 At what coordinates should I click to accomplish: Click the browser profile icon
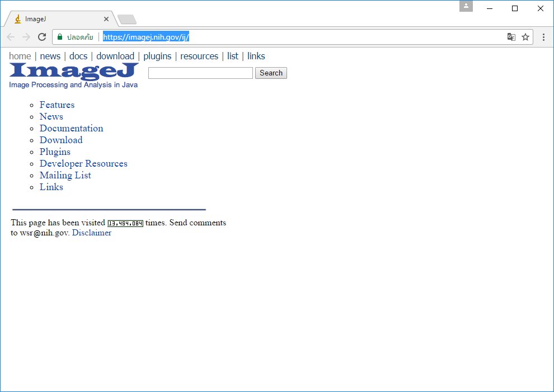click(466, 6)
